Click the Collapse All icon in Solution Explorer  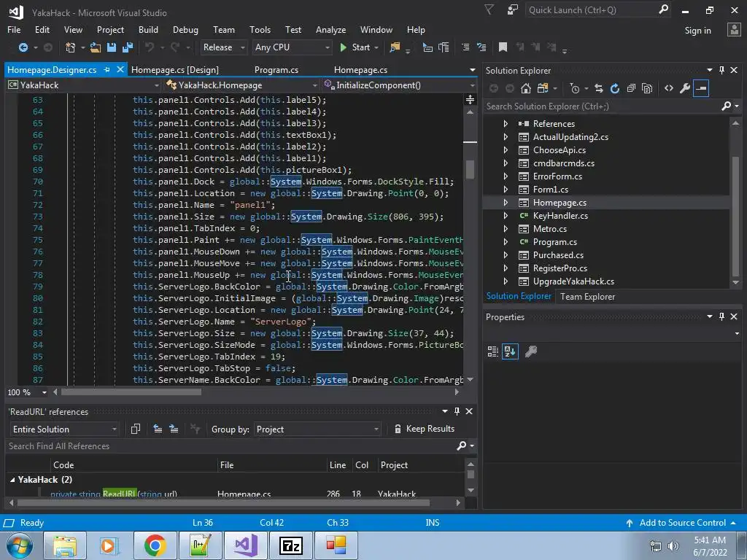[x=631, y=88]
